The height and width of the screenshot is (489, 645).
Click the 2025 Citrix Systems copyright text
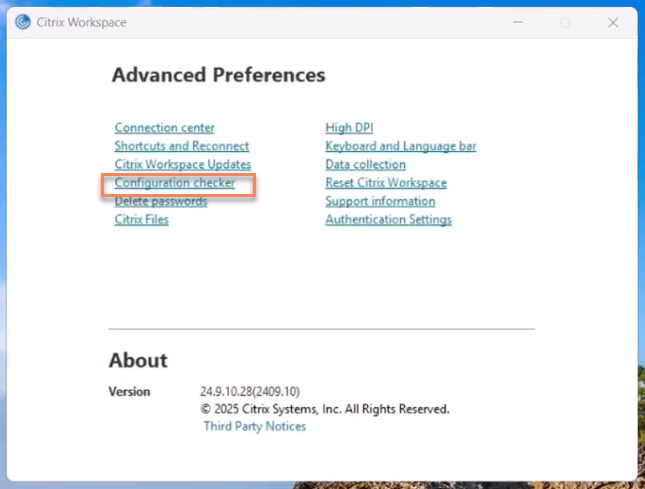coord(325,409)
